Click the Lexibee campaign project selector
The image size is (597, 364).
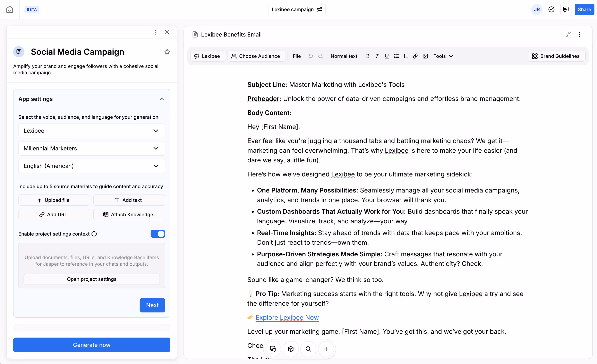[297, 10]
